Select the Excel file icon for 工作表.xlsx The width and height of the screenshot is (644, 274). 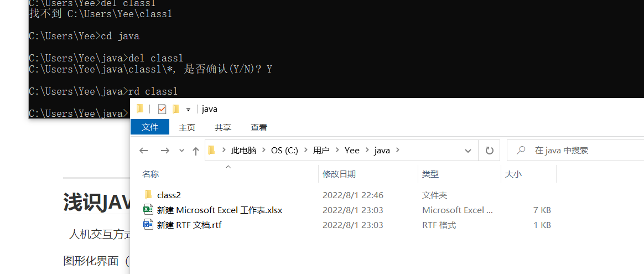[148, 210]
